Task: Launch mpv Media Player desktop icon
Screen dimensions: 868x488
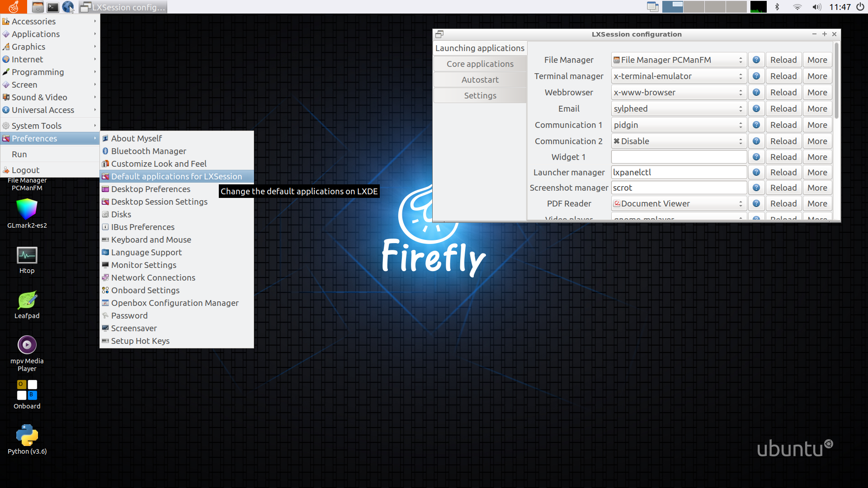Action: point(27,353)
